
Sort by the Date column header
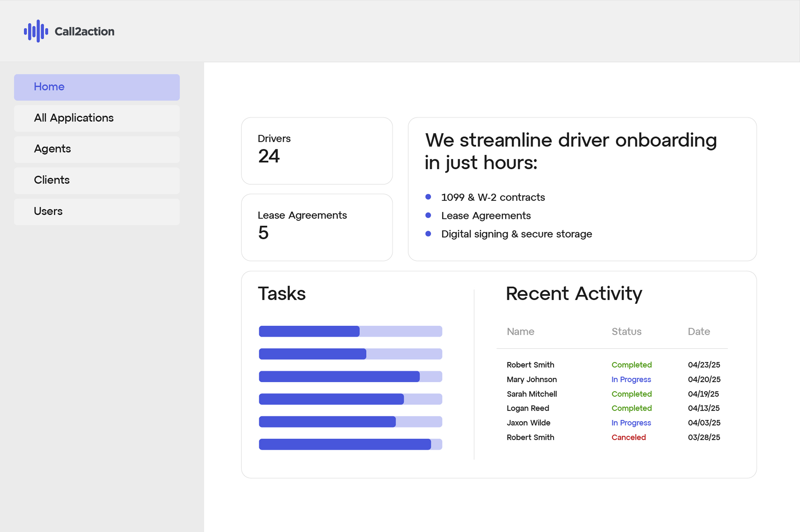point(699,332)
